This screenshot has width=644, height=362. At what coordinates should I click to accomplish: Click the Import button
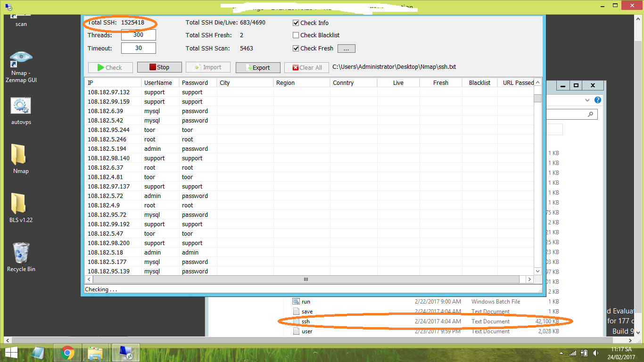[x=208, y=67]
